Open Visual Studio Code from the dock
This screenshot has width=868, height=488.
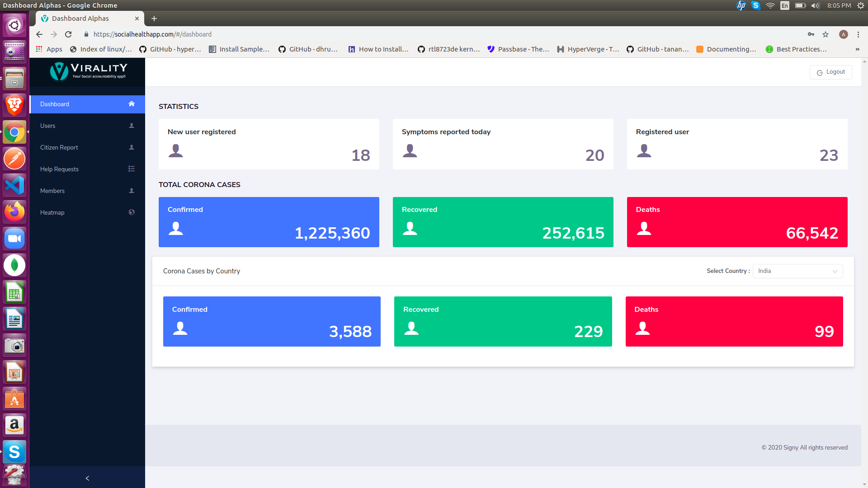(x=14, y=186)
